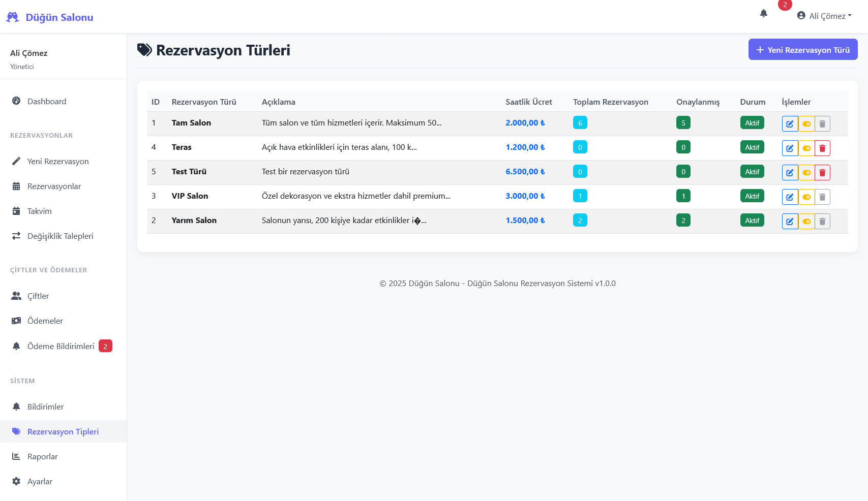The width and height of the screenshot is (868, 501).
Task: Open Dashboard from the sidebar
Action: pyautogui.click(x=47, y=101)
